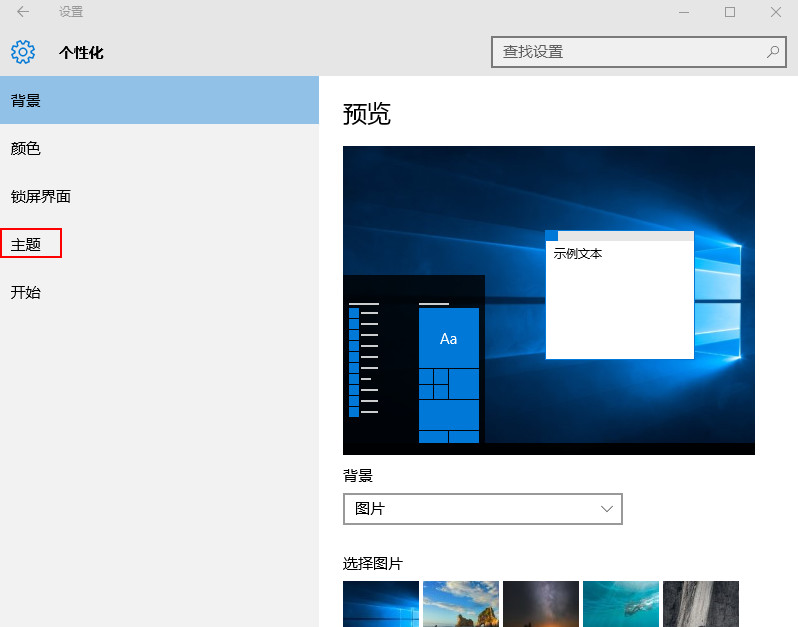Click the back arrow in title bar
This screenshot has width=798, height=627.
23,12
